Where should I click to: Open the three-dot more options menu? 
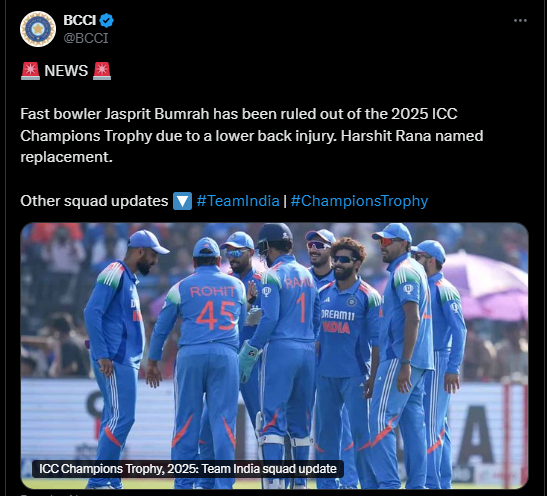(520, 21)
